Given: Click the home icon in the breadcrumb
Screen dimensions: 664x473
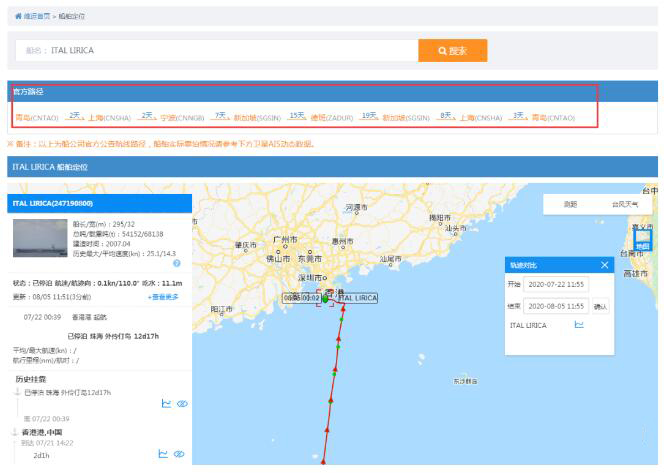Looking at the screenshot, I should click(19, 17).
